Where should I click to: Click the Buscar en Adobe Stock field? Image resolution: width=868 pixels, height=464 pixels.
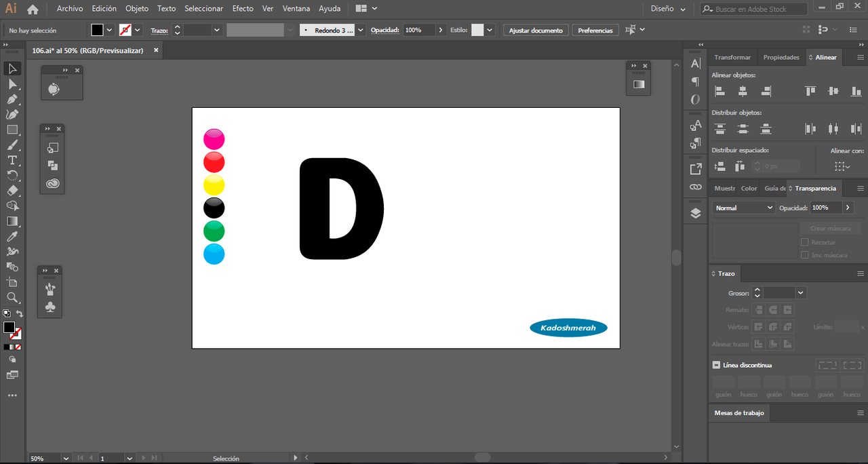tap(753, 9)
